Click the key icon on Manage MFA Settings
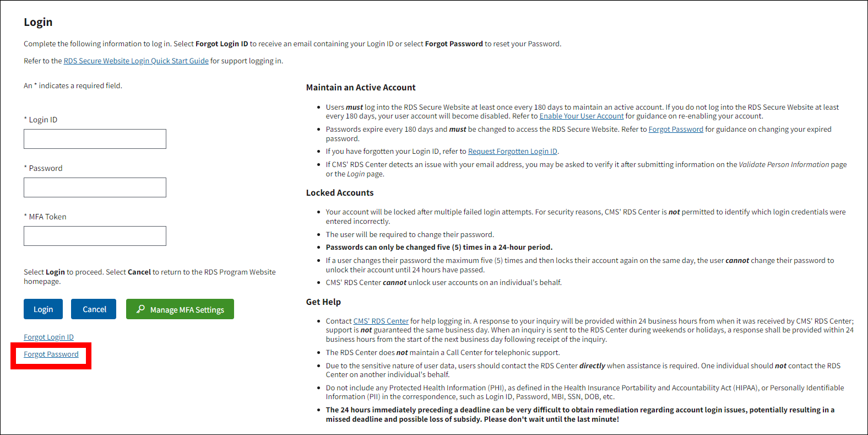This screenshot has height=435, width=868. (140, 309)
